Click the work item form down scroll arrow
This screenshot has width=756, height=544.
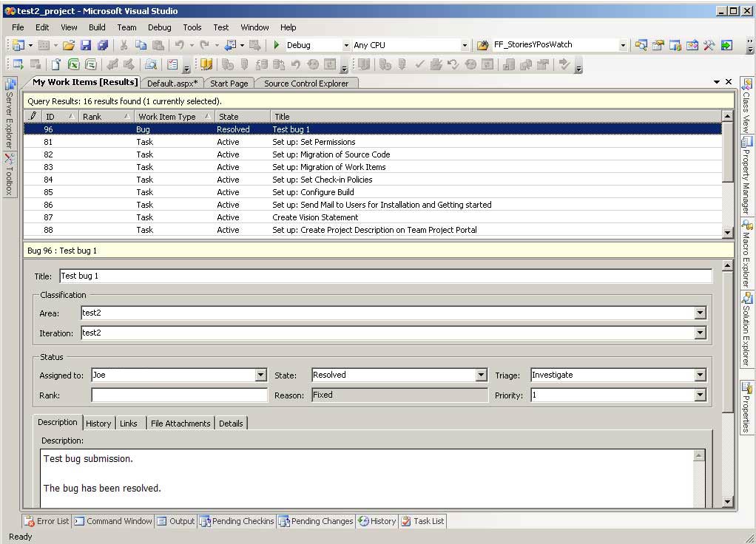[728, 502]
